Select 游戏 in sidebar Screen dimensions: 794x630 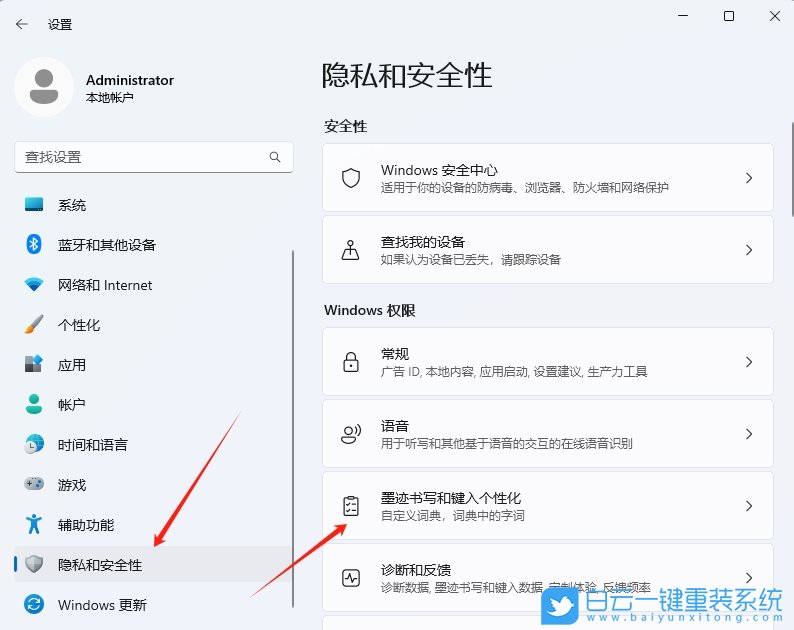tap(153, 485)
